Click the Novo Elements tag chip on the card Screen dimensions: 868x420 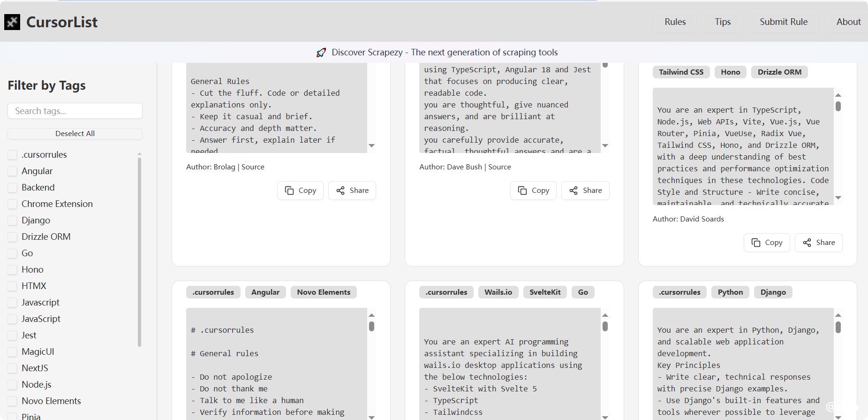(324, 292)
